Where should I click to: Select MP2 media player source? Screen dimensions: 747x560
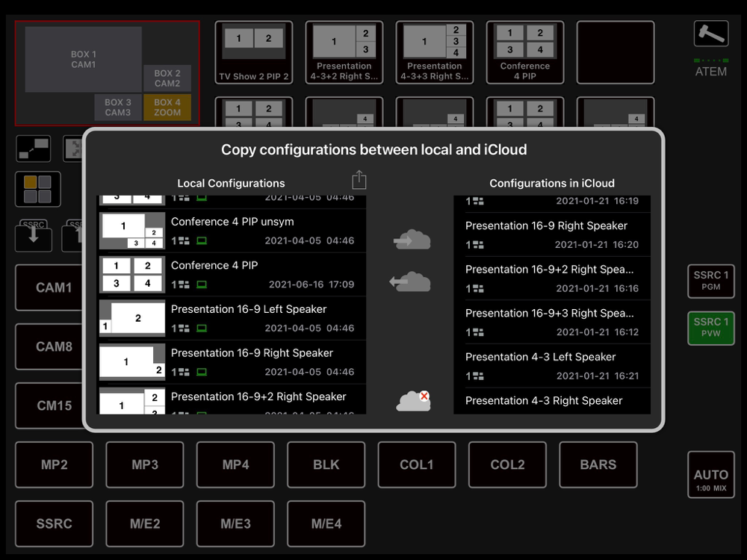point(55,464)
